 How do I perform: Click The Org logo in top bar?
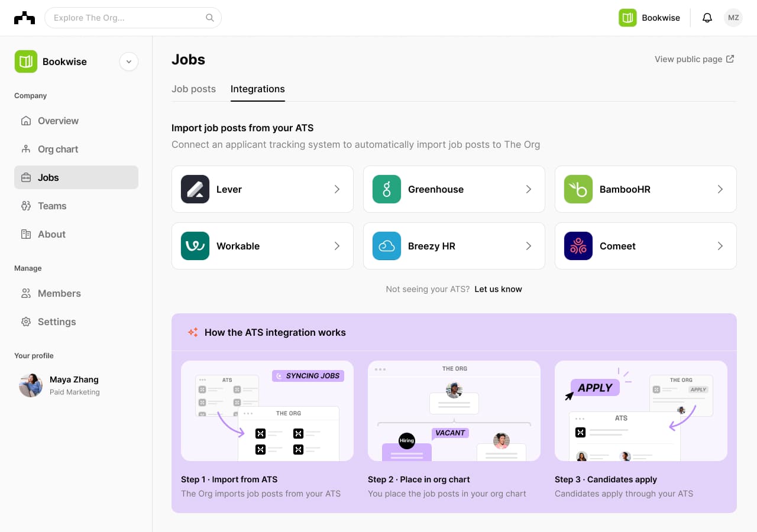[x=24, y=18]
